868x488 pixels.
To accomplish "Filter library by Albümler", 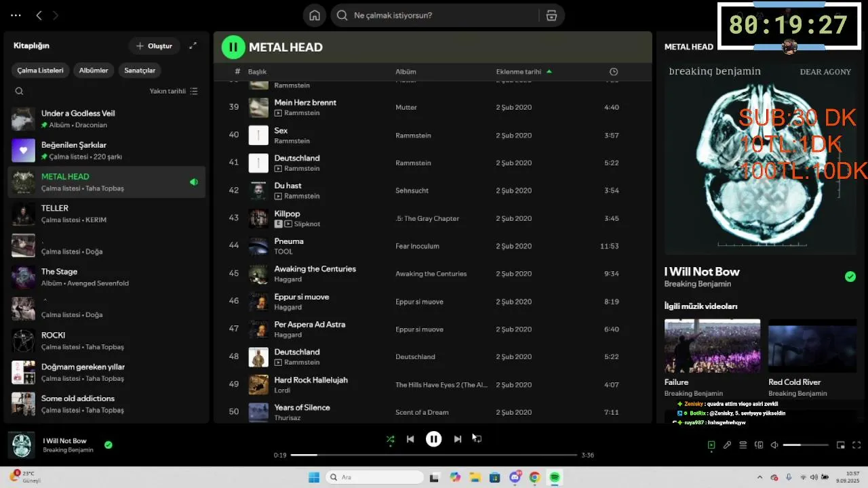I will pos(94,70).
